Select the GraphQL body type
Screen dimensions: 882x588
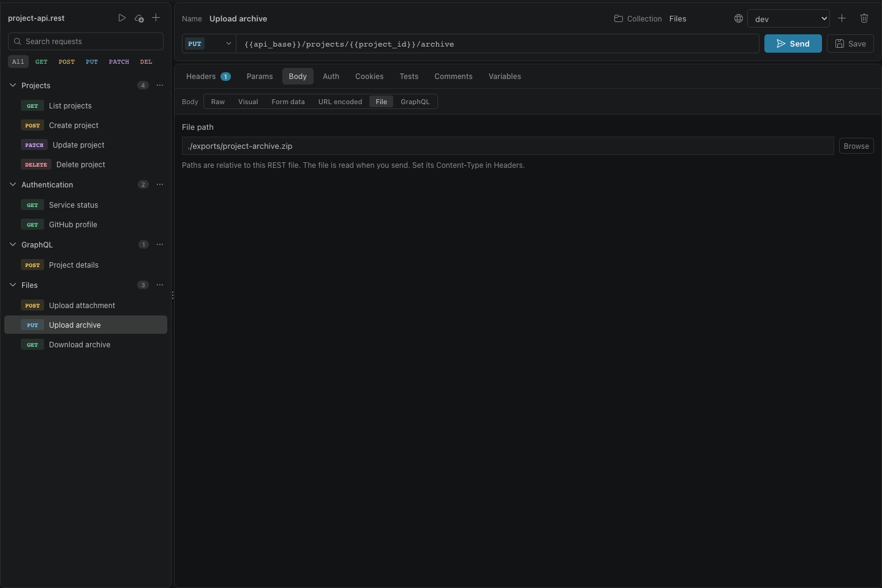[x=415, y=102]
